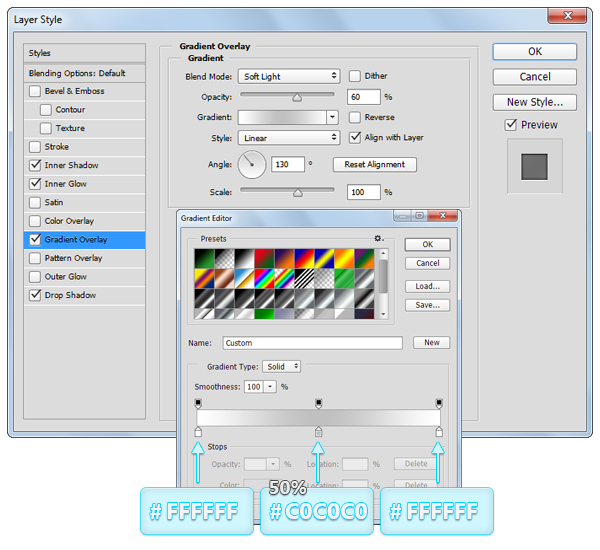Select the right white color stop
Viewport: 600px width, 550px height.
439,431
